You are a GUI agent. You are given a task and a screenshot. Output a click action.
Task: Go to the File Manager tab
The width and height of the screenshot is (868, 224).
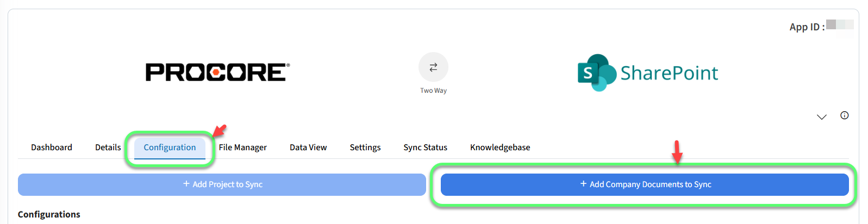[x=242, y=148]
